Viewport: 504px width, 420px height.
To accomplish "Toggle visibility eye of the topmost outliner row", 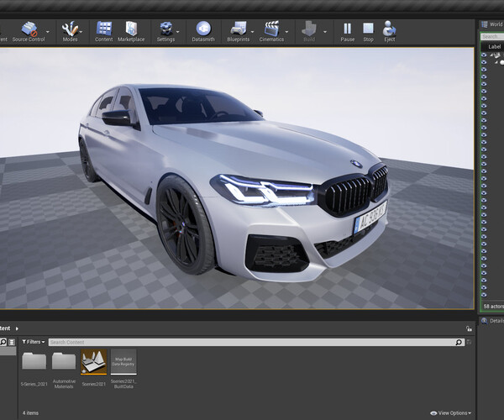I will point(484,55).
